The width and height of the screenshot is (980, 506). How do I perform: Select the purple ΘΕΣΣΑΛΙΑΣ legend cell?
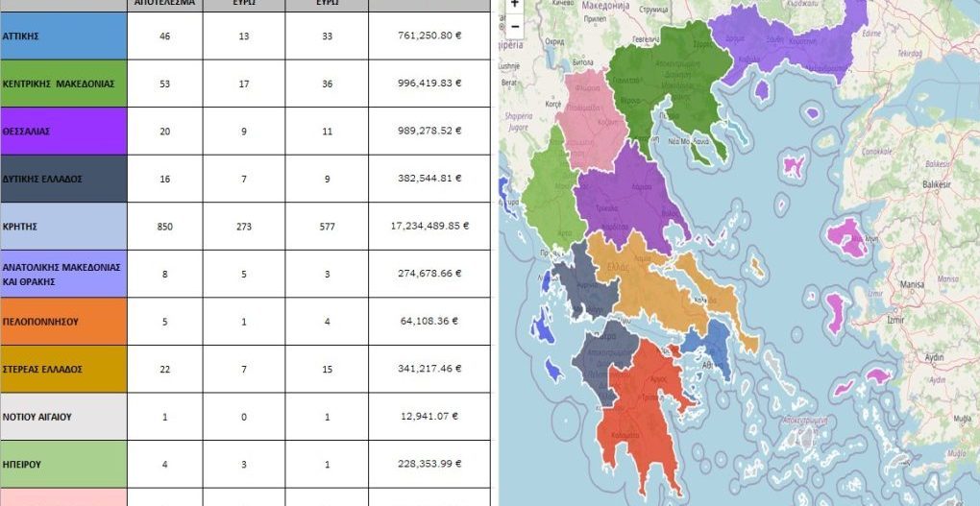[63, 131]
